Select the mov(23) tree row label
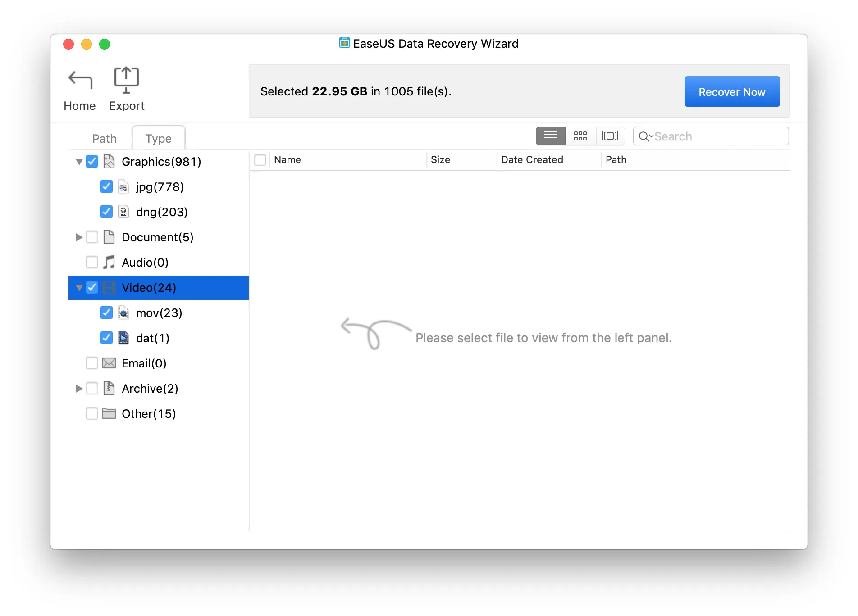This screenshot has width=858, height=616. click(x=159, y=313)
